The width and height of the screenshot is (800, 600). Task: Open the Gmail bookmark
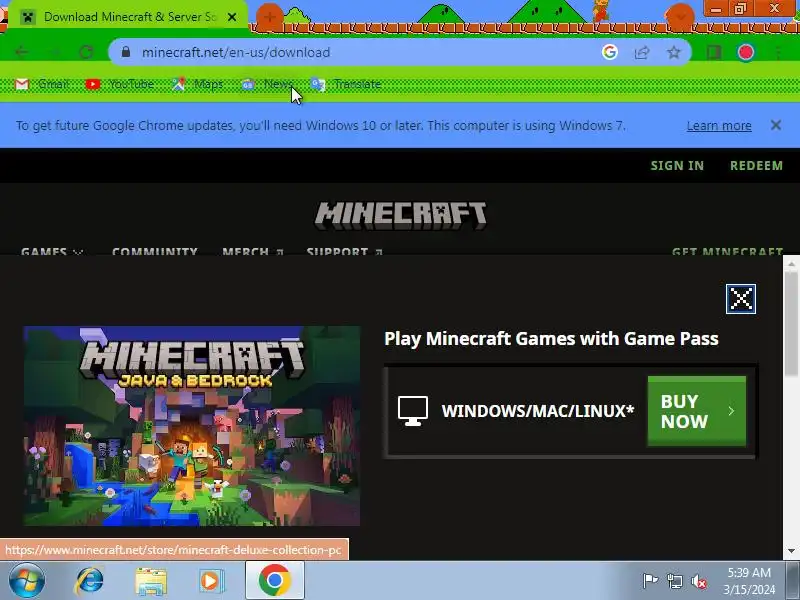point(42,84)
